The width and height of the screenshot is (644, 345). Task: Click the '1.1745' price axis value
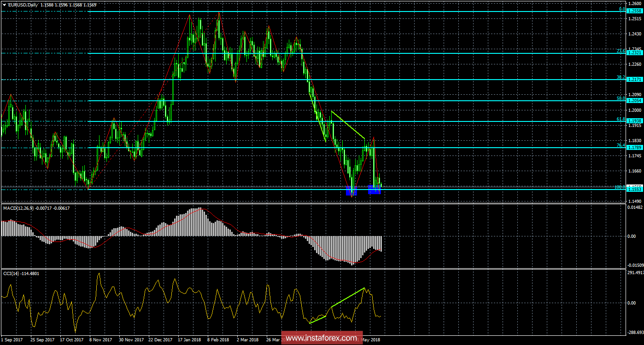[635, 156]
